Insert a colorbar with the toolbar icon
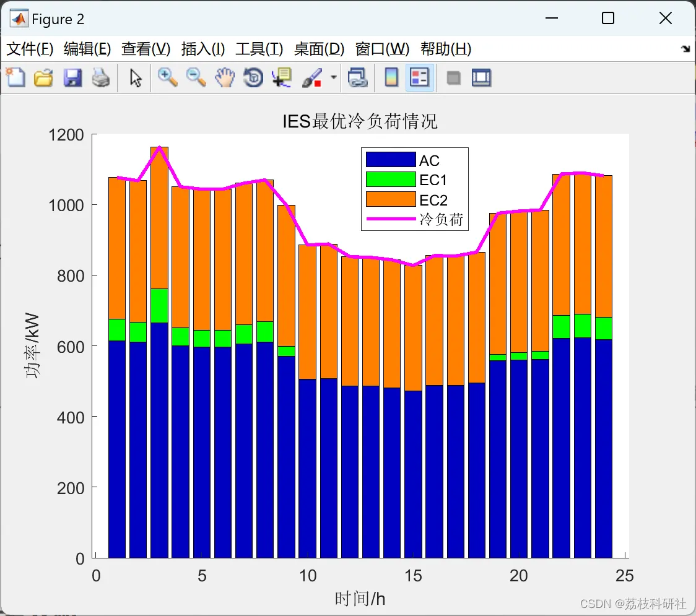This screenshot has height=616, width=696. pyautogui.click(x=391, y=77)
